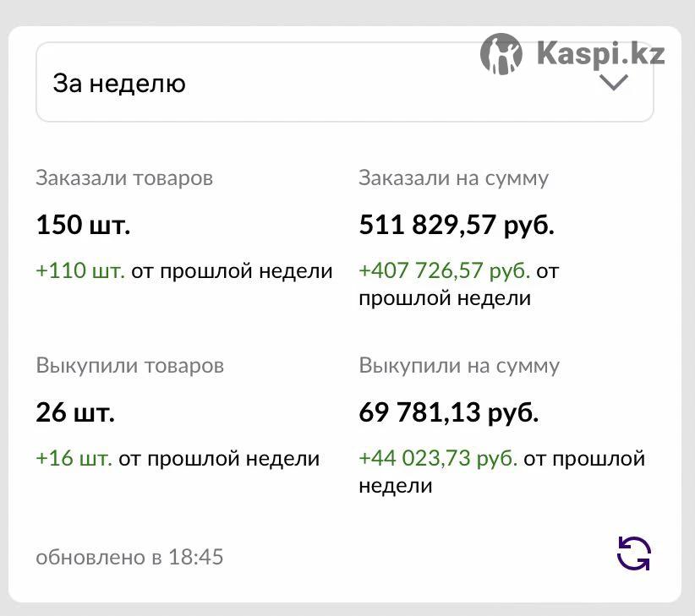Click the 26 шт. purchased items value
The height and width of the screenshot is (616, 695).
[x=75, y=412]
